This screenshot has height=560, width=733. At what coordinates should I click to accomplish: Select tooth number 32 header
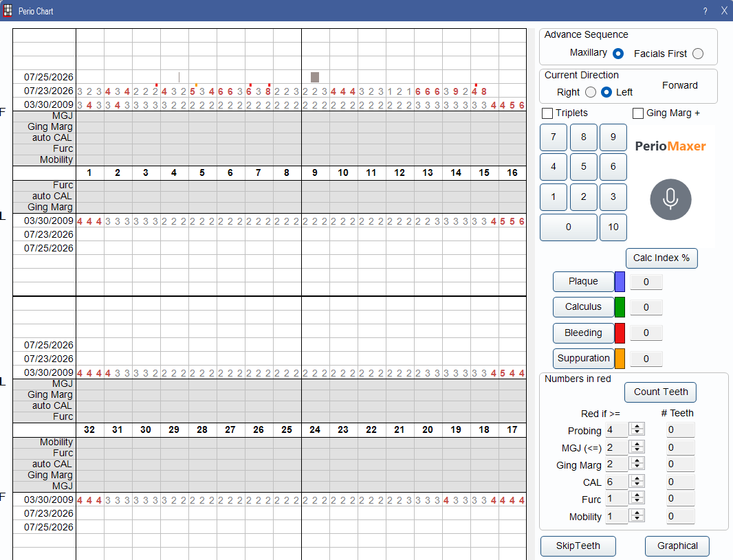tap(89, 429)
